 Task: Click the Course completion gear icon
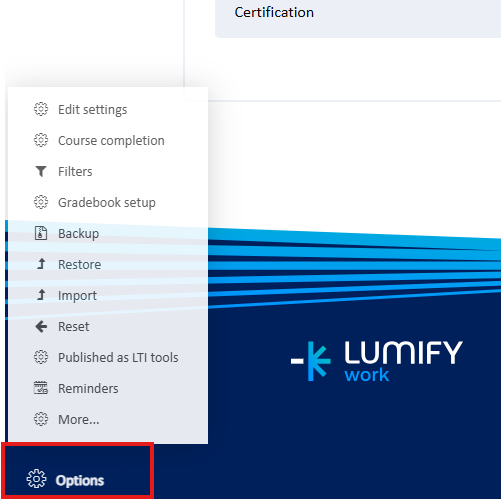41,140
